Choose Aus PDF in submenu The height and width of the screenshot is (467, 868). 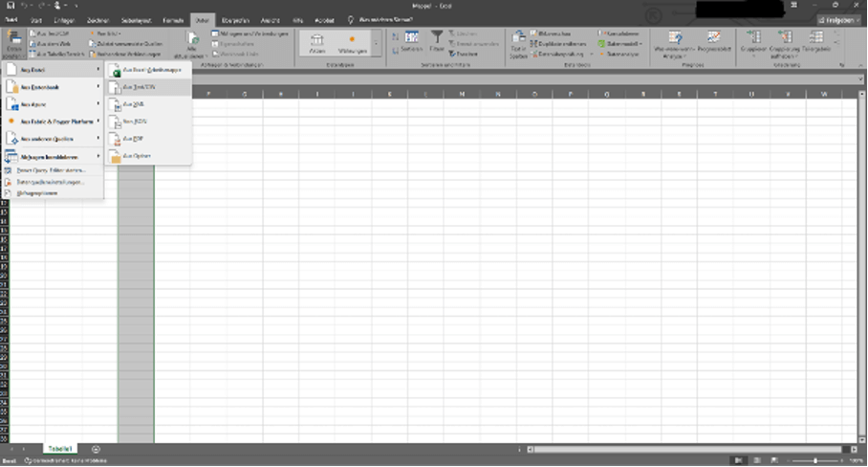pyautogui.click(x=148, y=139)
